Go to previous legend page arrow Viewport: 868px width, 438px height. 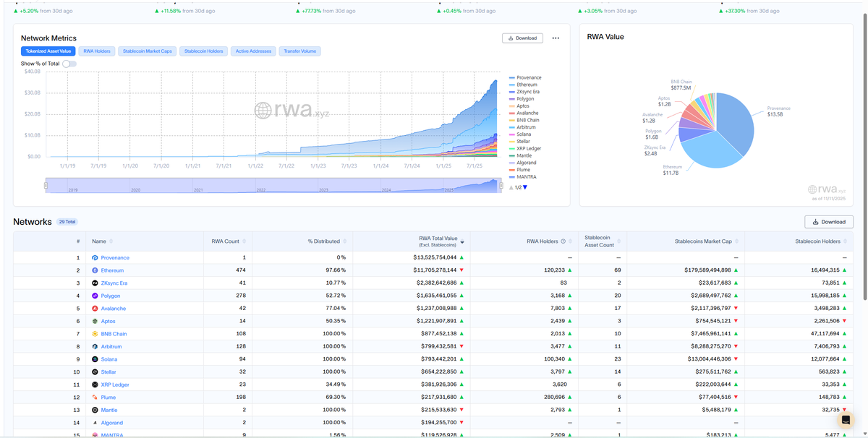click(511, 187)
